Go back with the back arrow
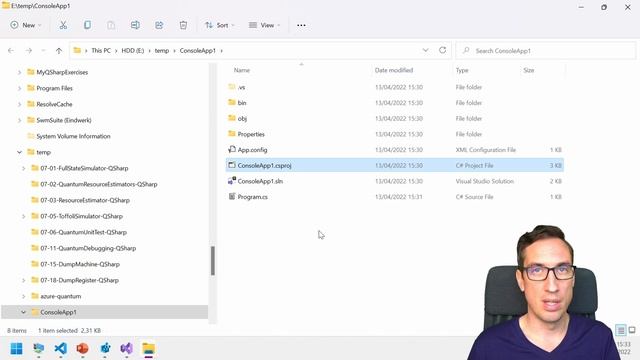Viewport: 640px width, 360px height. [x=11, y=51]
